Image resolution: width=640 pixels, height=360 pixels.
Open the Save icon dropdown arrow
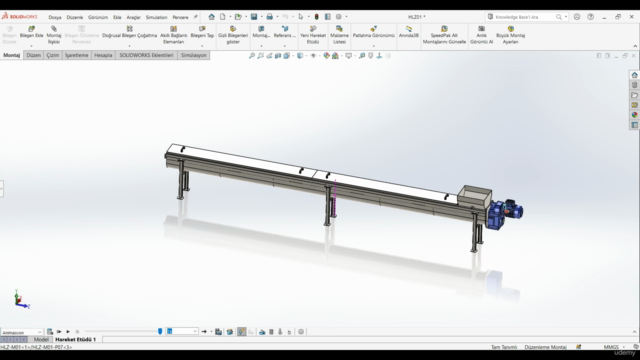262,17
